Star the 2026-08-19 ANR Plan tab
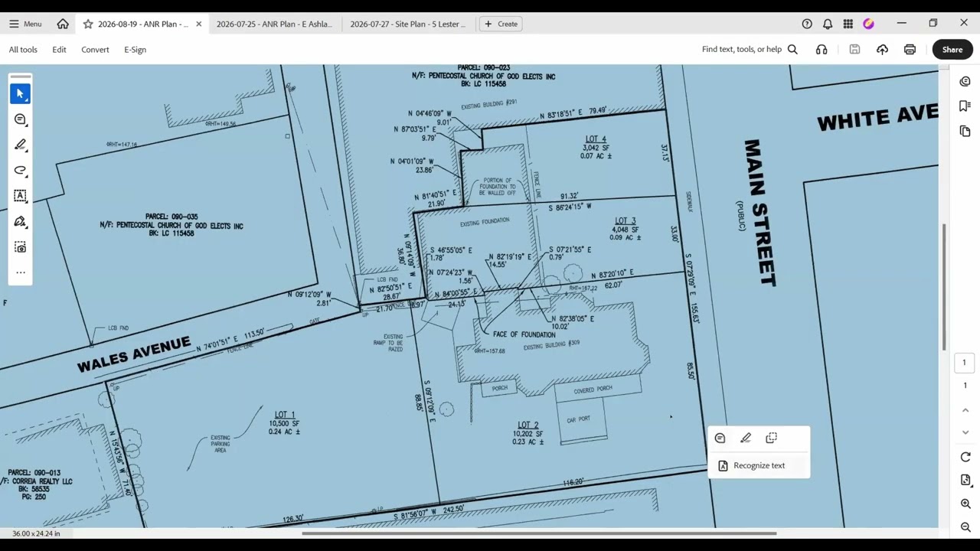Image resolution: width=980 pixels, height=551 pixels. pos(88,24)
